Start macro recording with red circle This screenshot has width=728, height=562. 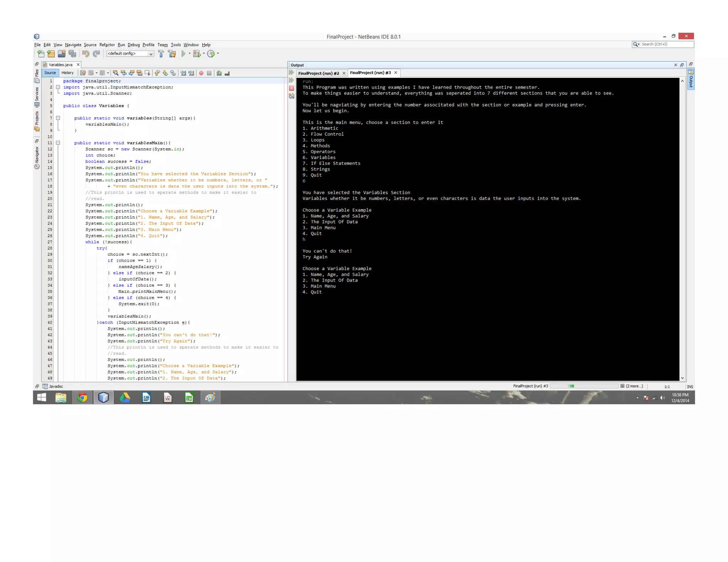201,73
